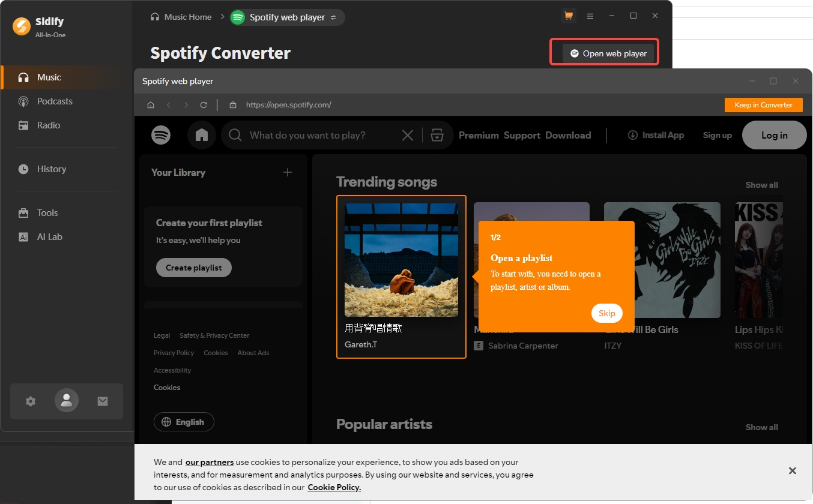This screenshot has width=813, height=504.
Task: Click the lock icon beside URL
Action: (x=233, y=105)
